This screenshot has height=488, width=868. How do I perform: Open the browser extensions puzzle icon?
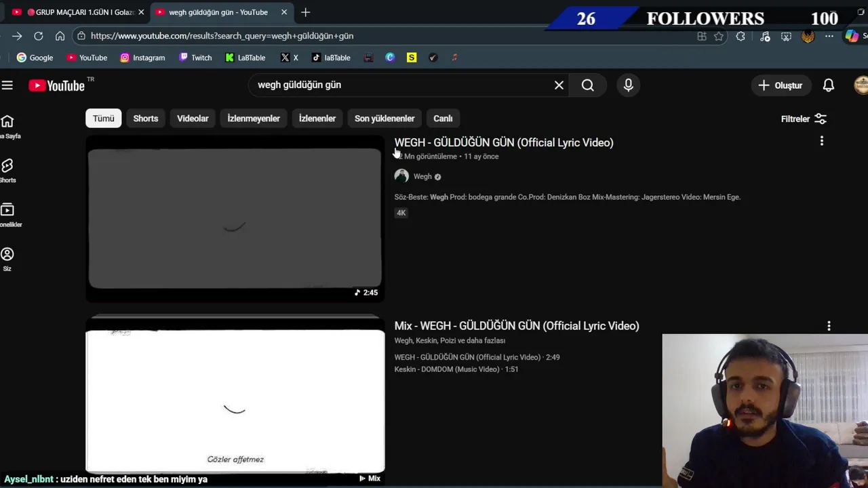coord(741,37)
